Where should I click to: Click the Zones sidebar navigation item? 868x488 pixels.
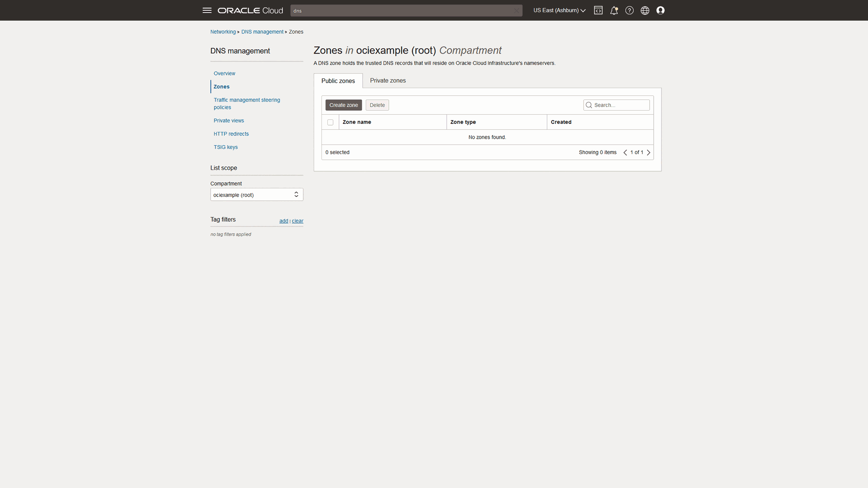coord(221,86)
